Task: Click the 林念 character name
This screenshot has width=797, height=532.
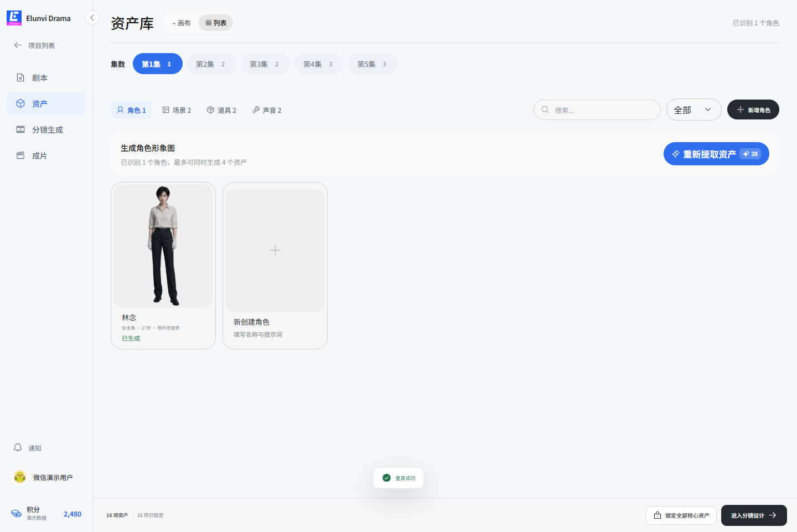Action: tap(129, 317)
